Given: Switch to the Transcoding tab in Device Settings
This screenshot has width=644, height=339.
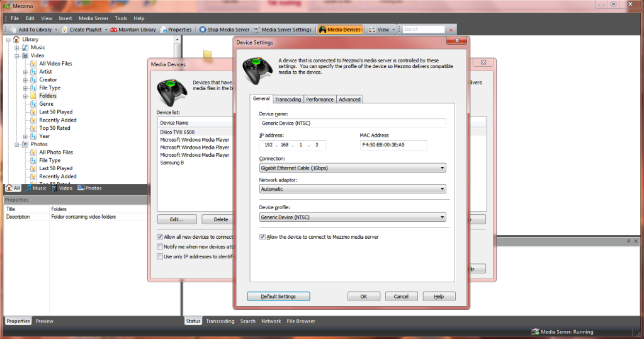Looking at the screenshot, I should (x=288, y=100).
